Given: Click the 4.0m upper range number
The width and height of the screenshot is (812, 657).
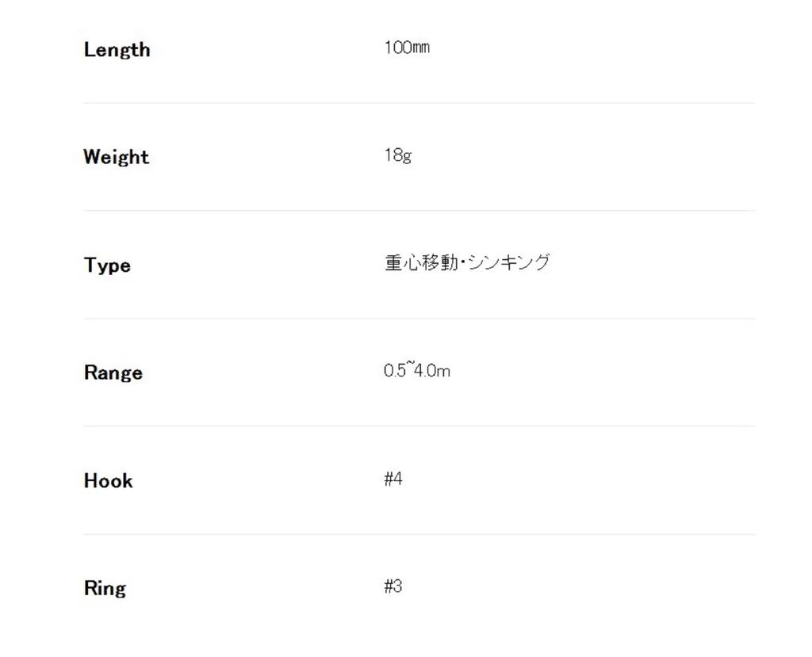Looking at the screenshot, I should pyautogui.click(x=432, y=371).
